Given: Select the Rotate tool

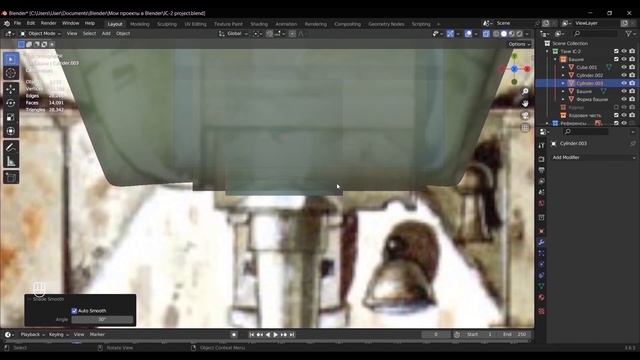Looking at the screenshot, I should 11,103.
